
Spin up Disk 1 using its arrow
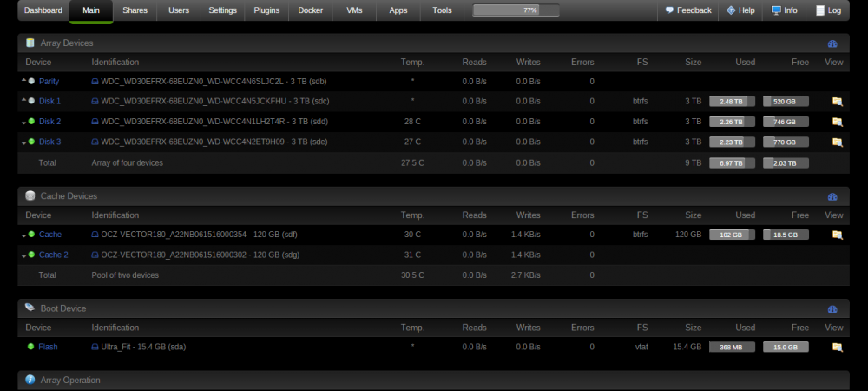(x=23, y=100)
